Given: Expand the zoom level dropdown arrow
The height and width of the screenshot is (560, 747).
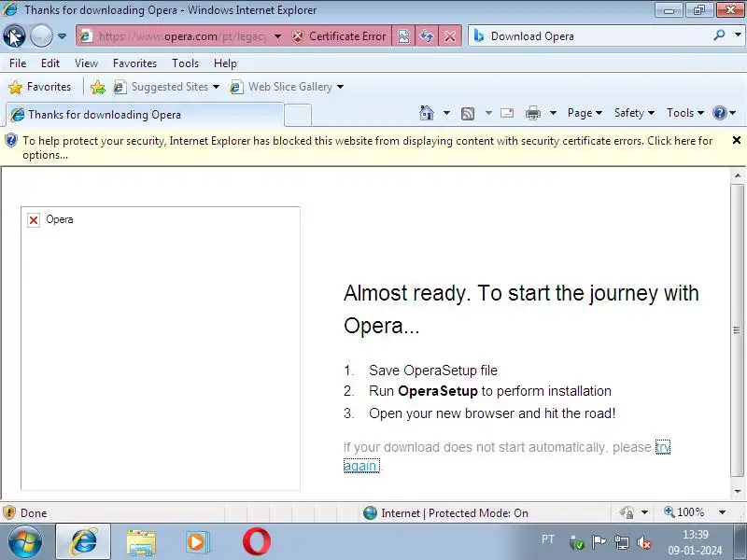Looking at the screenshot, I should 722,512.
